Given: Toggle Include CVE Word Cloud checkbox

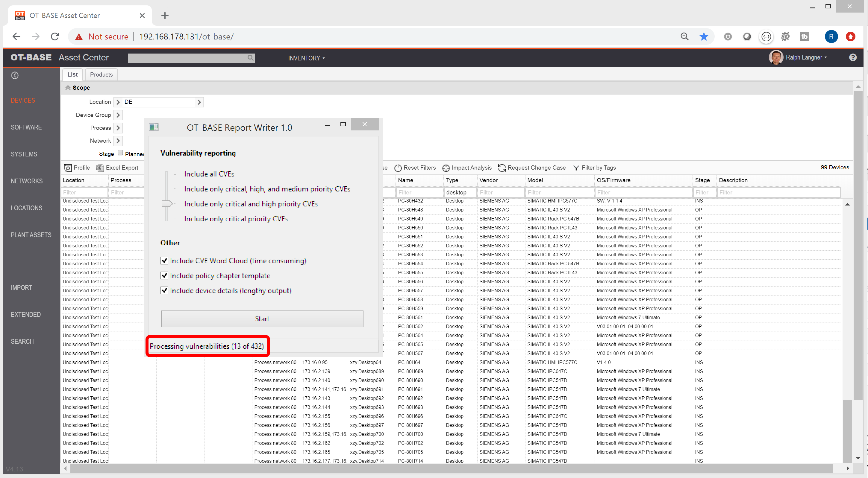Looking at the screenshot, I should pyautogui.click(x=164, y=261).
